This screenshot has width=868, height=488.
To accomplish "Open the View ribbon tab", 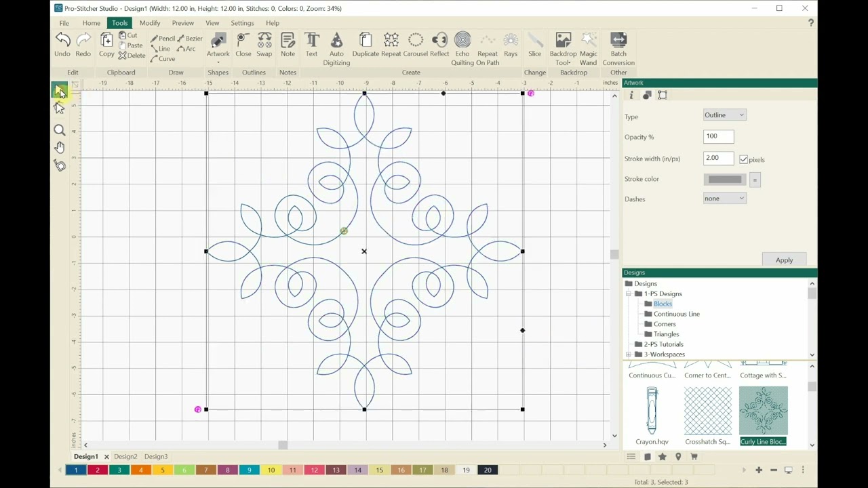I will tap(212, 23).
